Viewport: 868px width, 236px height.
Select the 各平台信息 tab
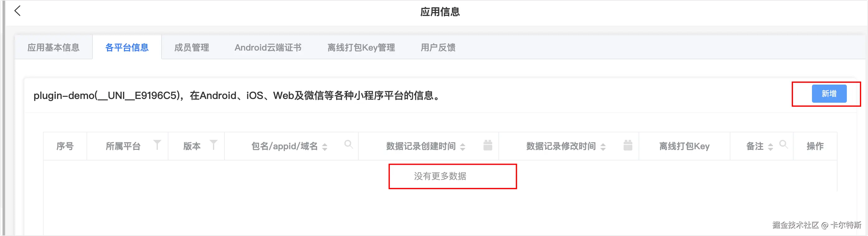pos(127,47)
